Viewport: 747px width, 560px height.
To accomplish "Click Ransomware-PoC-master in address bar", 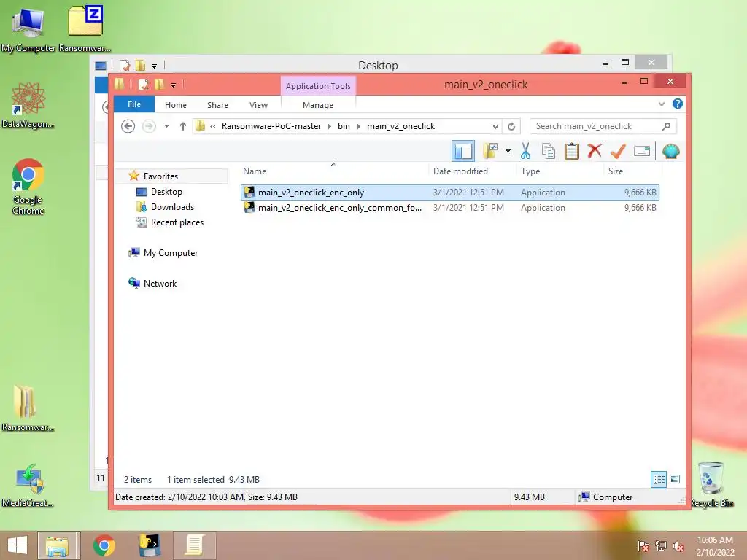I will (271, 126).
